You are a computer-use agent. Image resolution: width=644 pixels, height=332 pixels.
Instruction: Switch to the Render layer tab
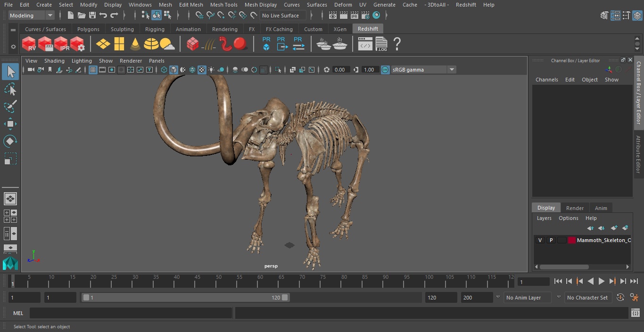pyautogui.click(x=575, y=208)
